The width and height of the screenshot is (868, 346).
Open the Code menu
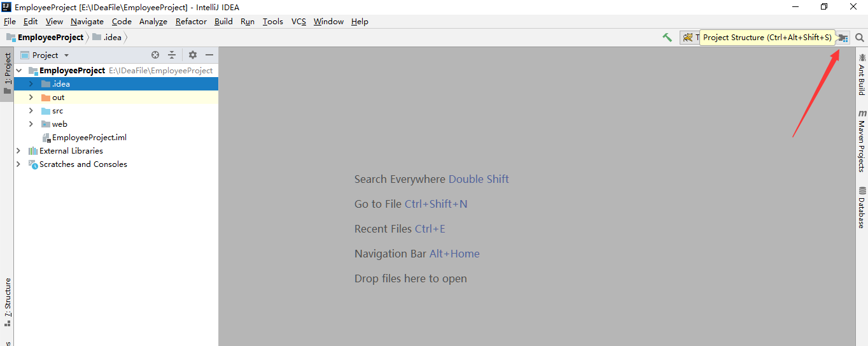pos(122,22)
